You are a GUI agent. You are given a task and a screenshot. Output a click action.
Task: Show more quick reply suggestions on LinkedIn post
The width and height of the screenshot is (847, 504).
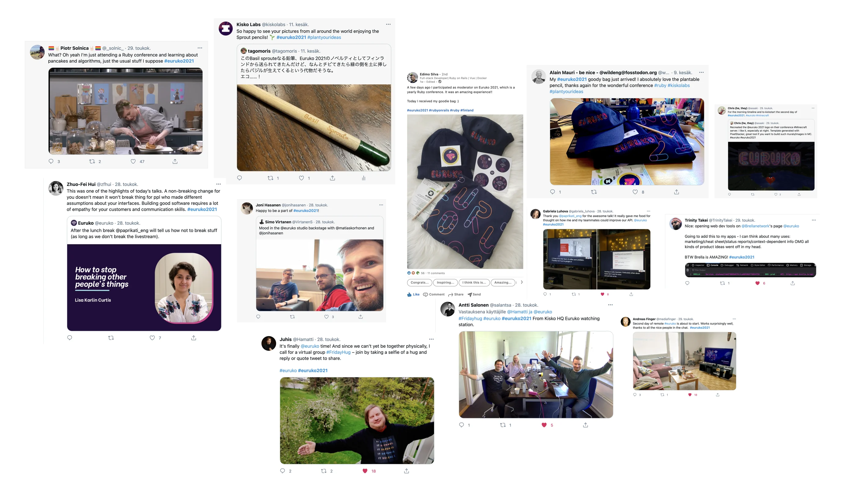(x=521, y=282)
